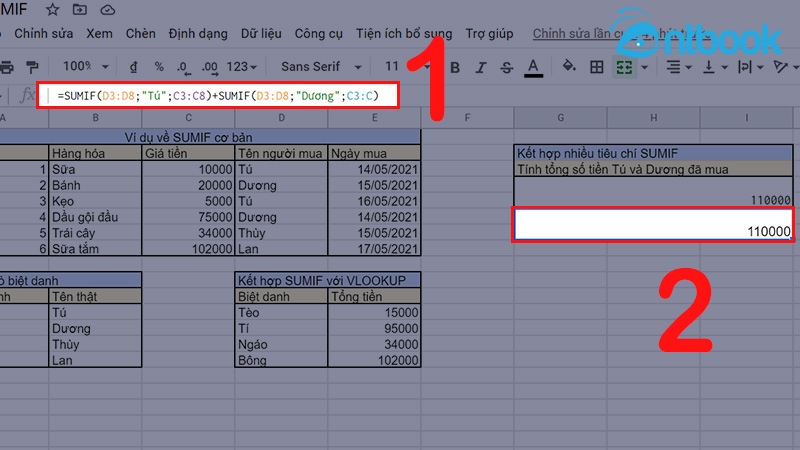Open the Định dạng menu
800x450 pixels.
tap(197, 33)
